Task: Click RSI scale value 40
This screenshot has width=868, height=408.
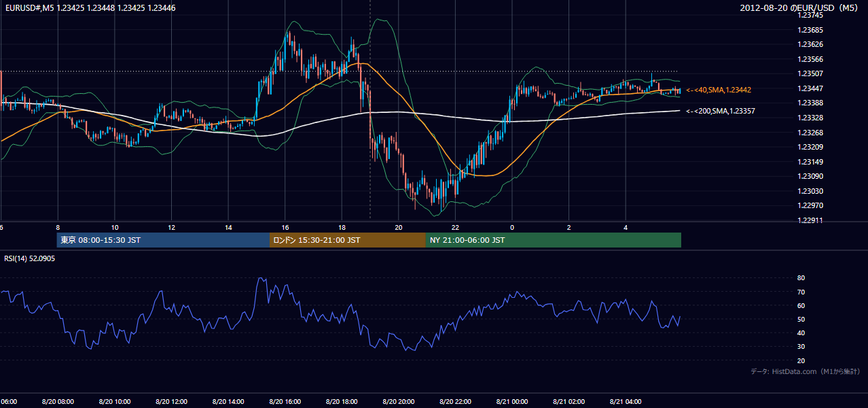Action: pyautogui.click(x=801, y=333)
